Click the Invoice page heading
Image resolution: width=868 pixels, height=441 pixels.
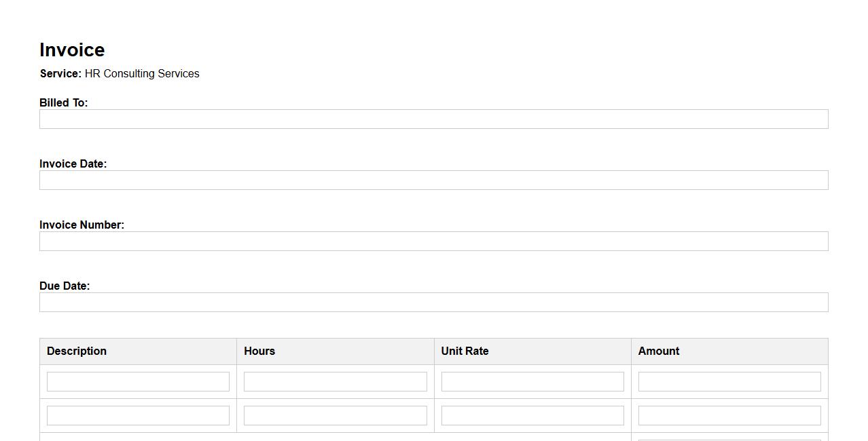coord(72,50)
